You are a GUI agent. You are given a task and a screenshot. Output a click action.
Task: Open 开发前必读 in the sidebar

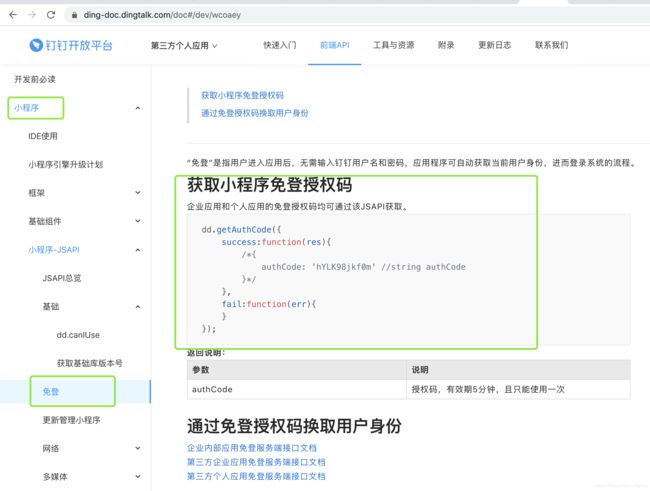coord(35,79)
